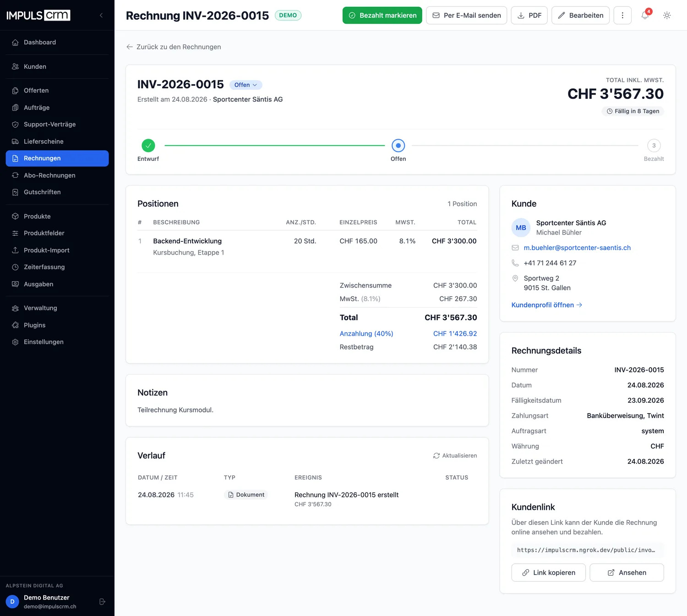The image size is (687, 616).
Task: Open Kundenprofil öffnen link
Action: (547, 305)
